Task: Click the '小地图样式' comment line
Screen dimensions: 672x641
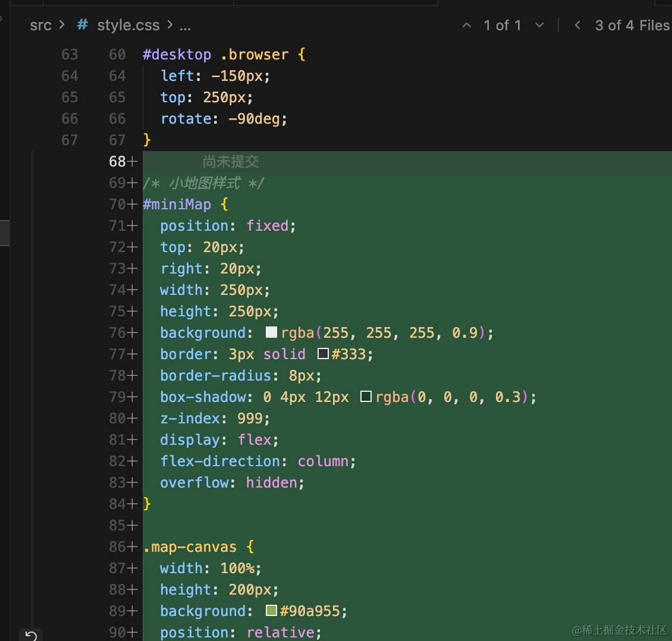Action: [204, 183]
